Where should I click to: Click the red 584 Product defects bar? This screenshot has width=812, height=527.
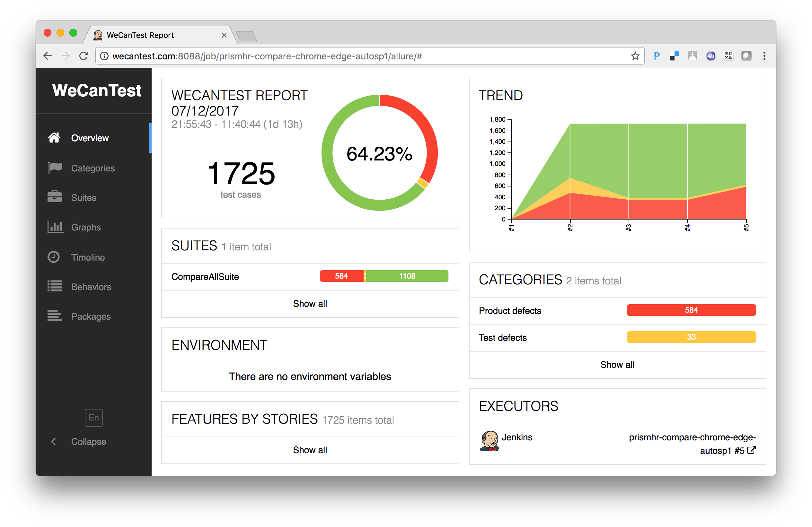pos(692,310)
